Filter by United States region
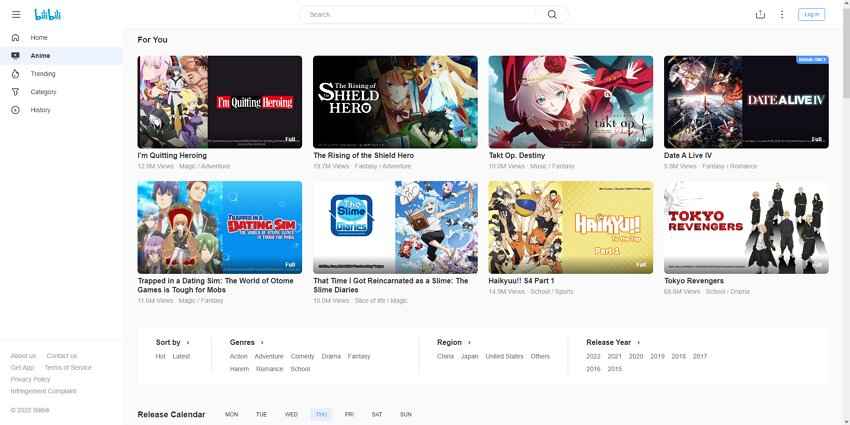 tap(505, 356)
